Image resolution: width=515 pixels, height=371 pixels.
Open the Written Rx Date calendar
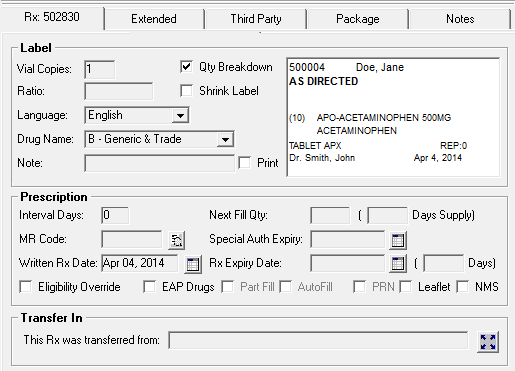(x=193, y=264)
